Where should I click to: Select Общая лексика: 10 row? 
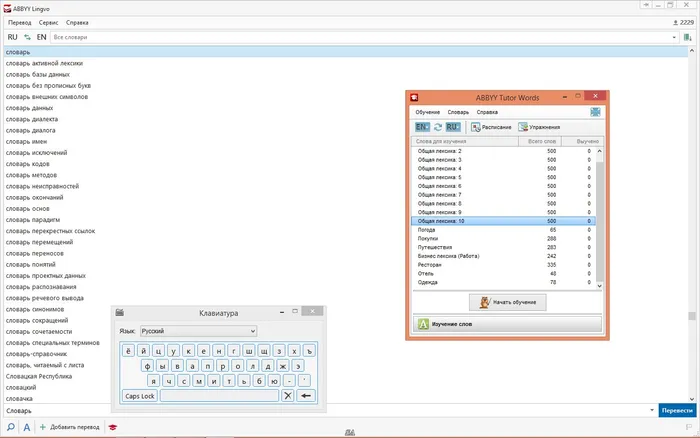point(503,221)
